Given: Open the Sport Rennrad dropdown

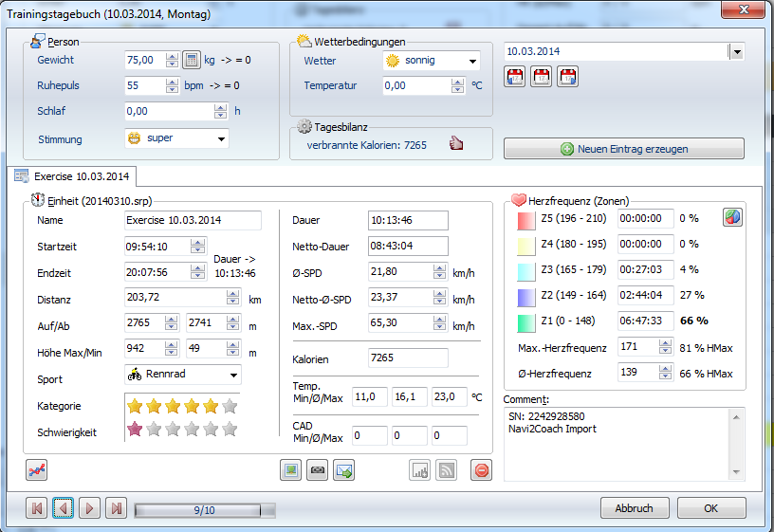Looking at the screenshot, I should 232,376.
